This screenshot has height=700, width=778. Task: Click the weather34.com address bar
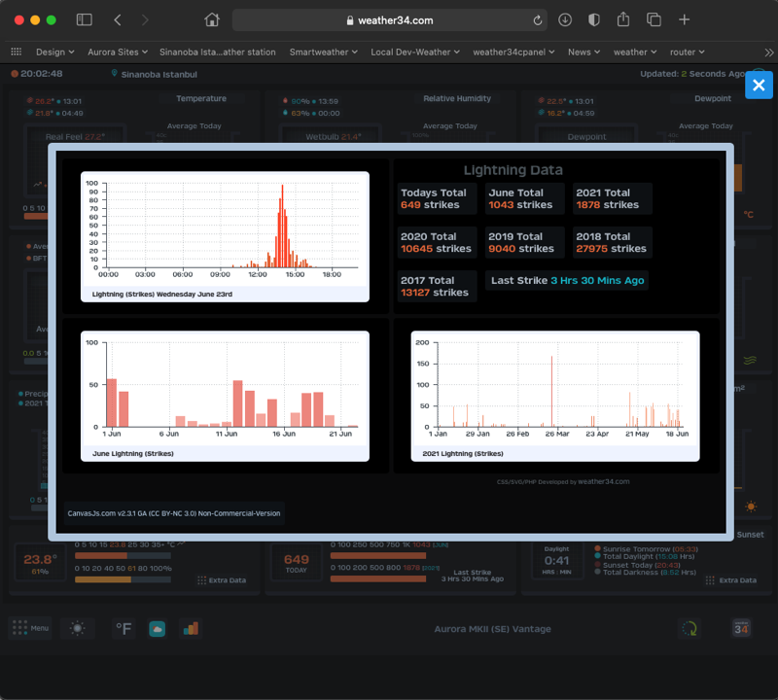[x=390, y=20]
